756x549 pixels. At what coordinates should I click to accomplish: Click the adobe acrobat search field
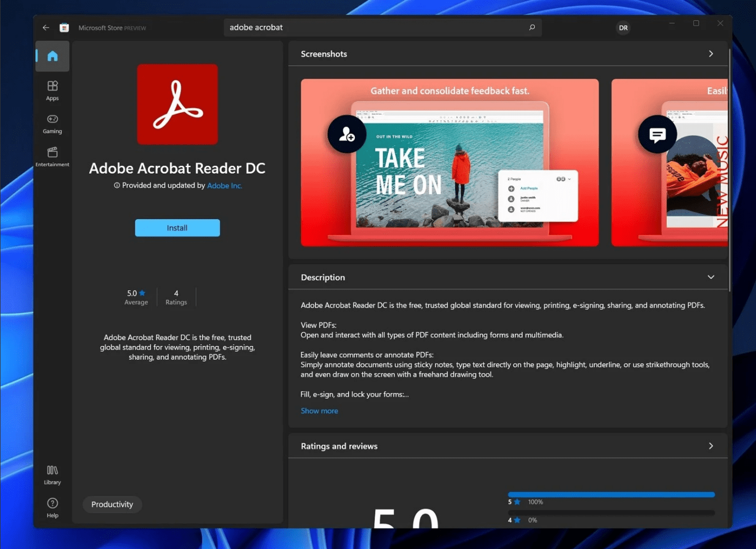pos(383,27)
